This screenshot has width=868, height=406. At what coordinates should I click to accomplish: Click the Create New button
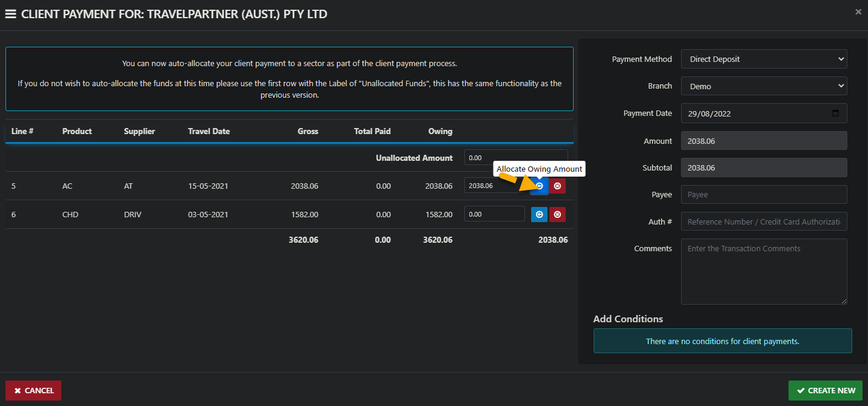(x=826, y=390)
